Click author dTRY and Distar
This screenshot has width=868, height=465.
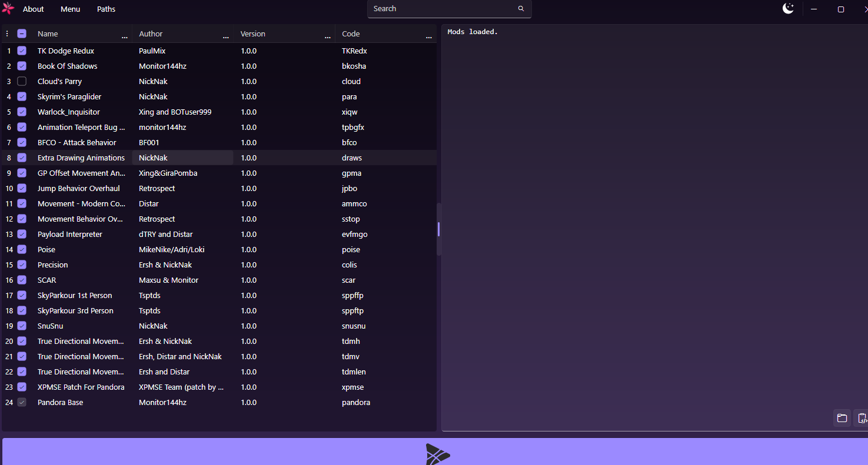coord(166,234)
